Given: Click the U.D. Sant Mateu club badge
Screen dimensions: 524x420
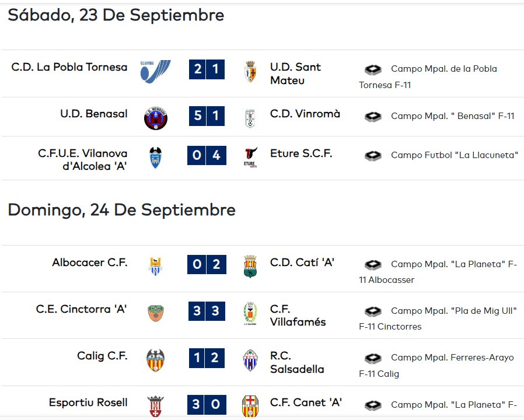Looking at the screenshot, I should point(250,71).
